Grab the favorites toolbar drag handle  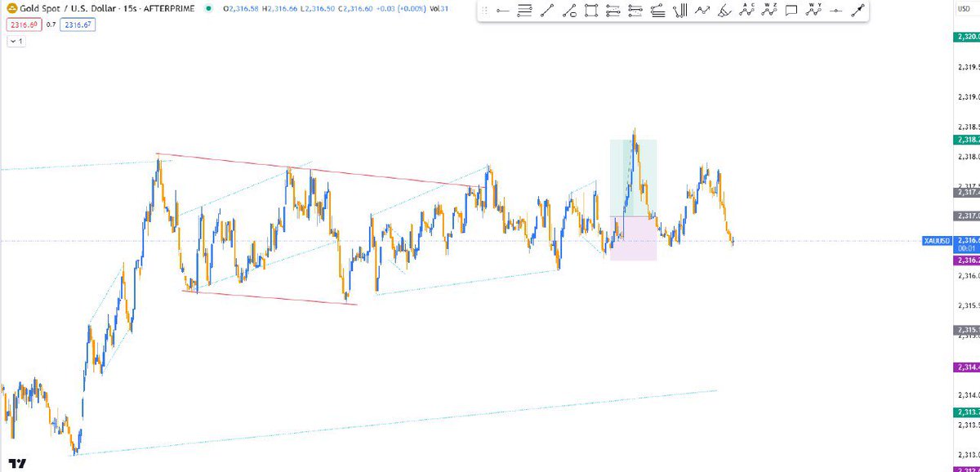point(484,11)
